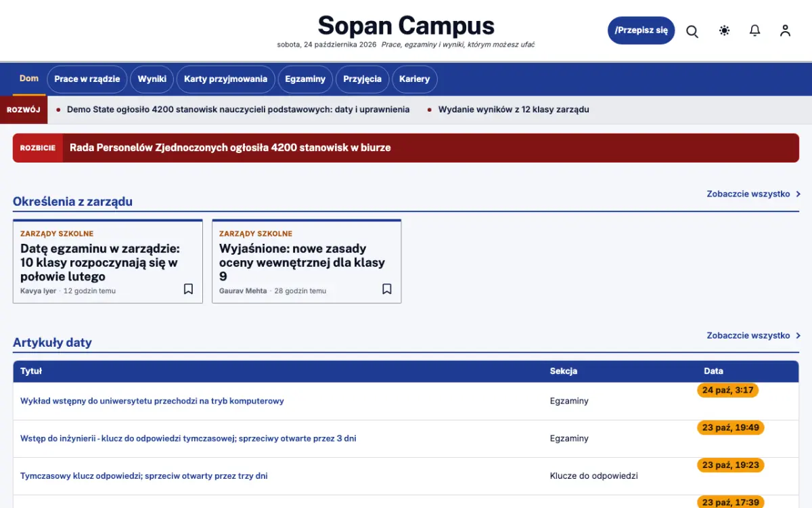The width and height of the screenshot is (812, 508).
Task: Open the user account icon
Action: (x=785, y=30)
